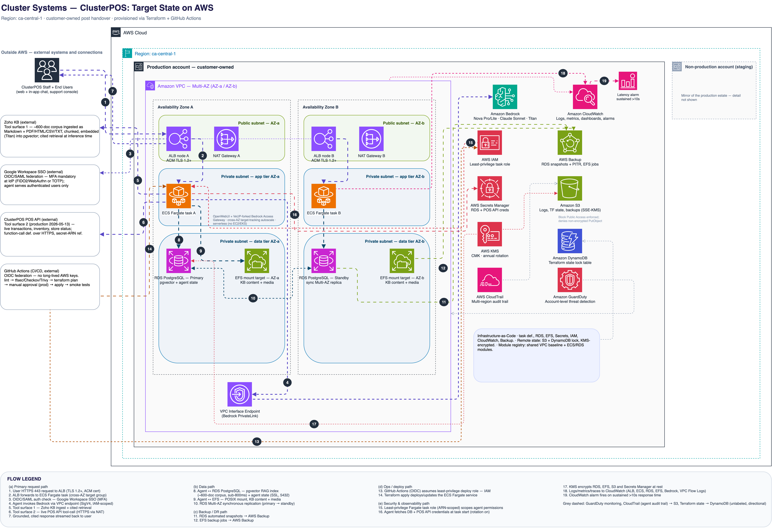The width and height of the screenshot is (772, 532).
Task: Select the NAT Gateway B icon
Action: pyautogui.click(x=371, y=139)
